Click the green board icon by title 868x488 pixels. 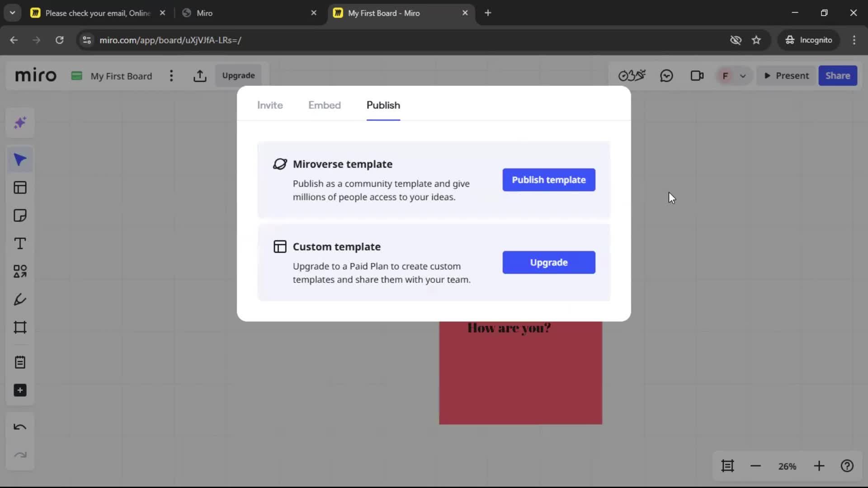point(77,75)
